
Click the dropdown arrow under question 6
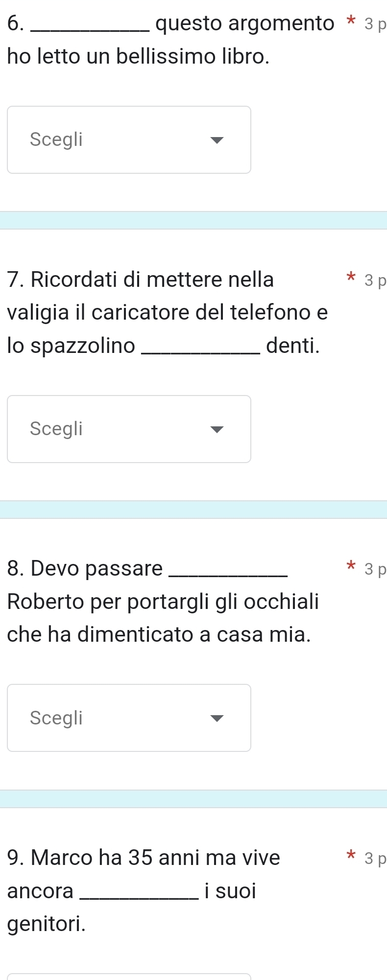(216, 140)
